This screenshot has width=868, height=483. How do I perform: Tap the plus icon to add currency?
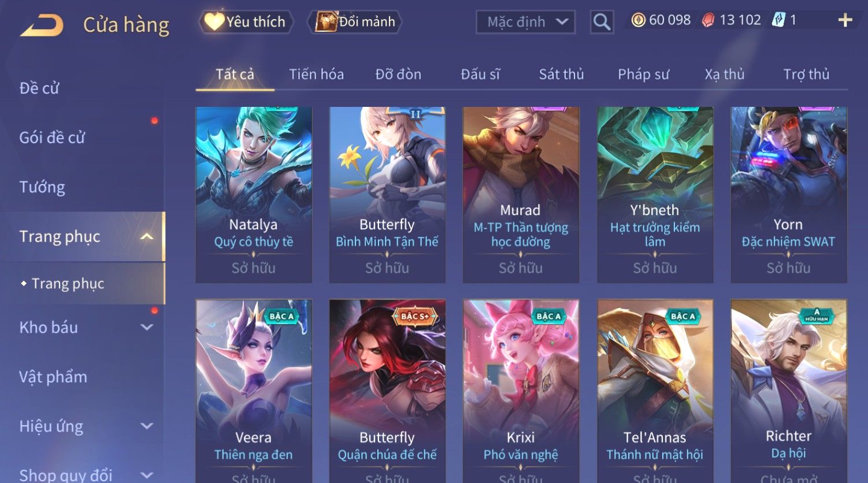coord(845,21)
